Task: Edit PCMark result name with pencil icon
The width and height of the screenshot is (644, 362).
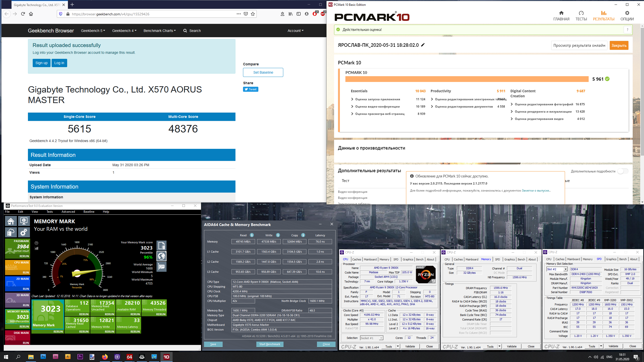Action: (423, 45)
